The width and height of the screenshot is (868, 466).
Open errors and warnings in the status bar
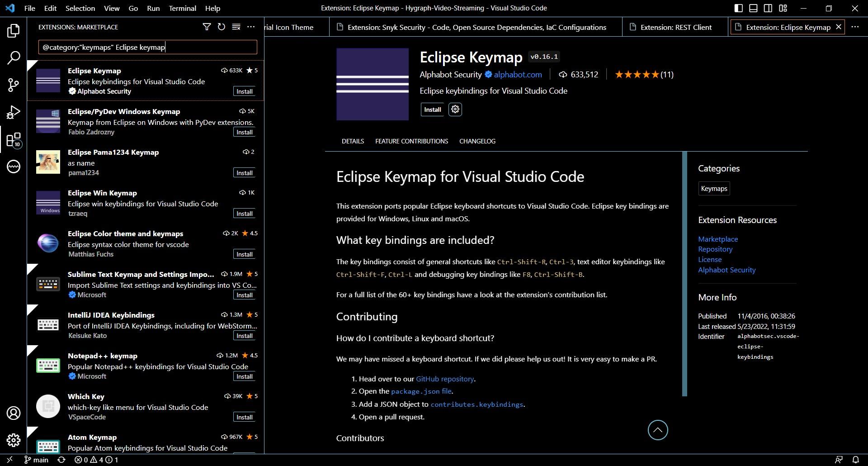click(x=96, y=460)
